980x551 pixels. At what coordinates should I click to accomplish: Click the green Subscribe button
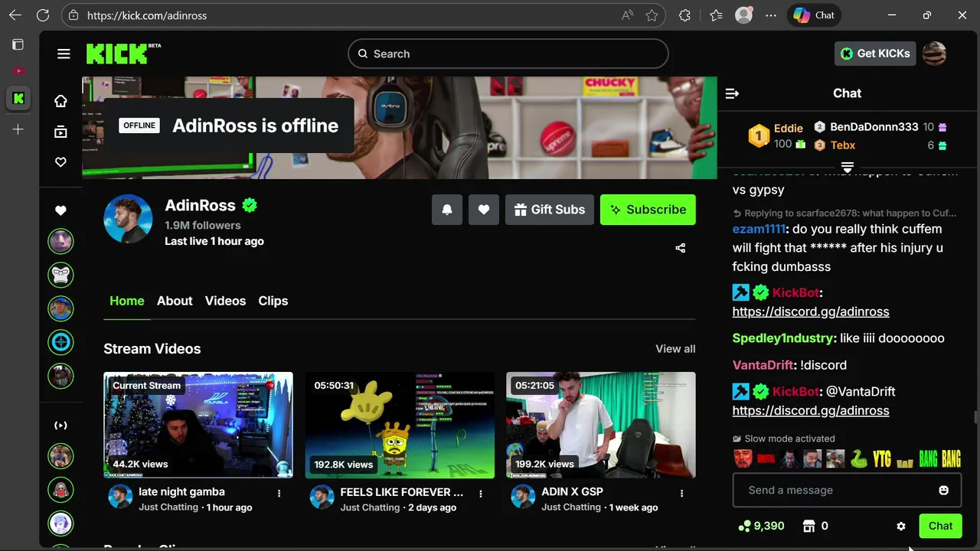(648, 210)
